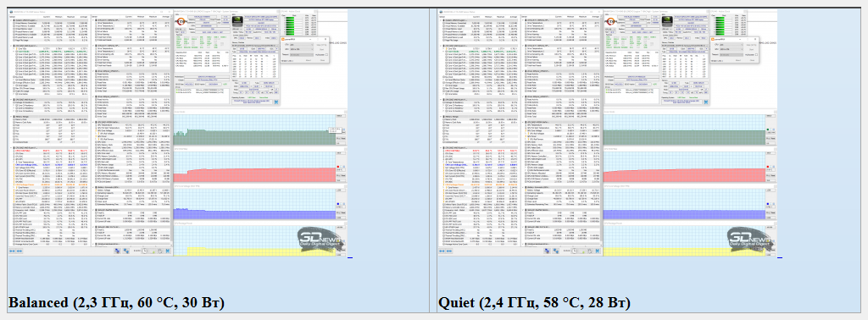Screen dimensions: 868x320
Task: Tick the checkbox in Balanced powerMAX dialog
Action: pos(326,55)
